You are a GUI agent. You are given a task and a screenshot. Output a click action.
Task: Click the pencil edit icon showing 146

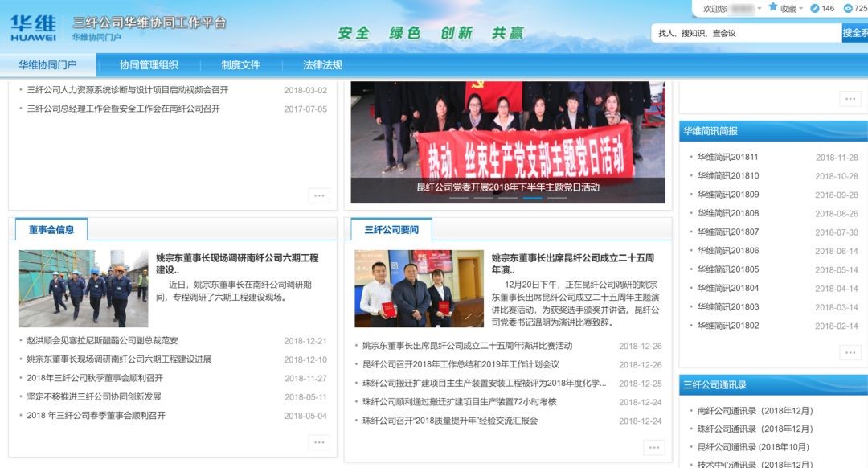pos(813,7)
